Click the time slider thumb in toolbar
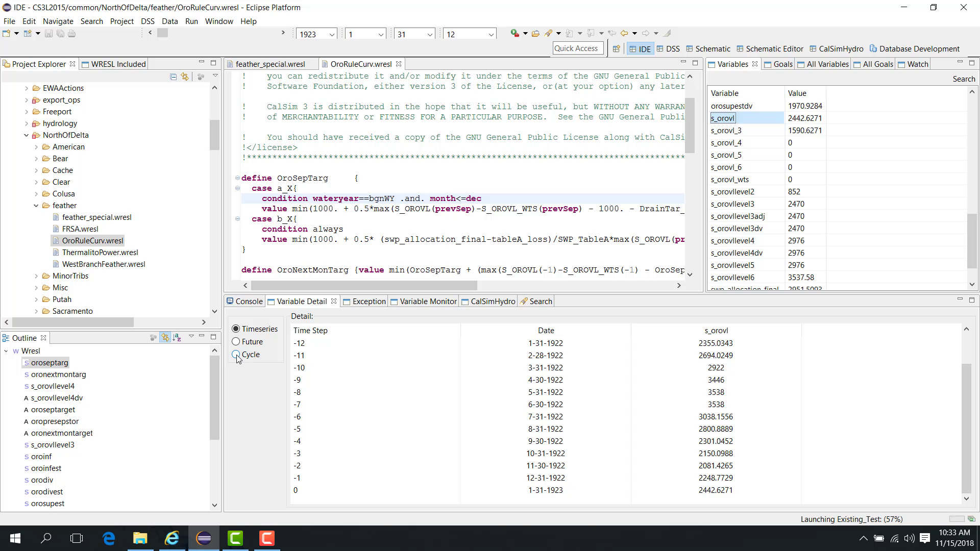The image size is (980, 551). pyautogui.click(x=162, y=33)
